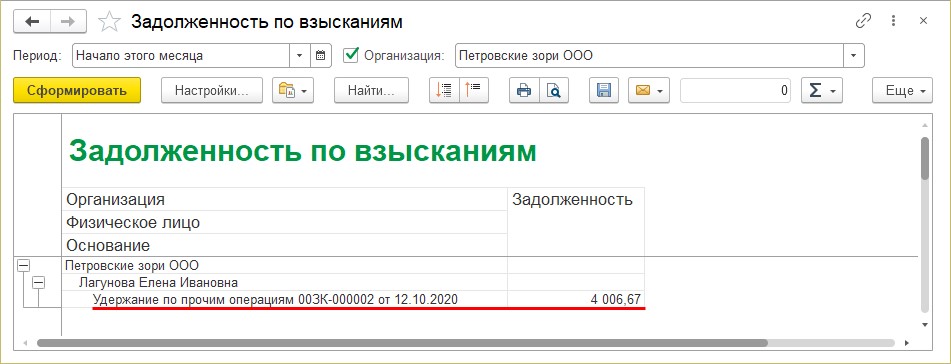Open the Еще menu
Screen dimensions: 951x364
(x=902, y=90)
